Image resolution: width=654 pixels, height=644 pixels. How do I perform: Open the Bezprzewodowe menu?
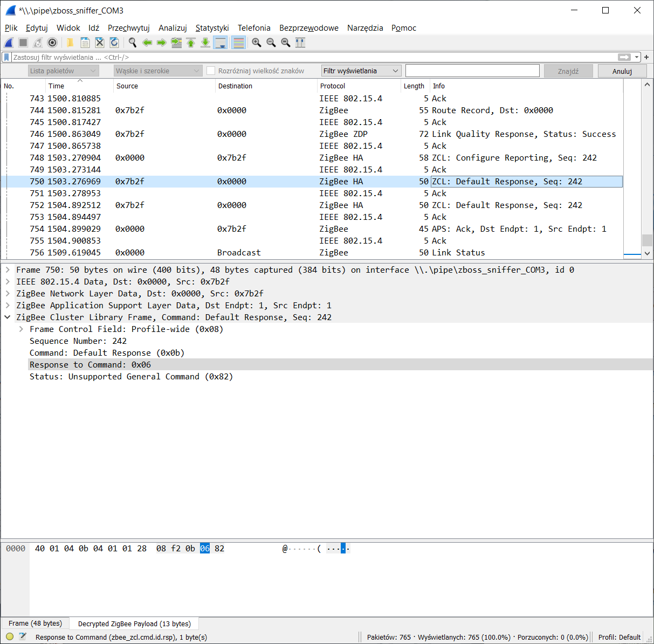pos(309,28)
